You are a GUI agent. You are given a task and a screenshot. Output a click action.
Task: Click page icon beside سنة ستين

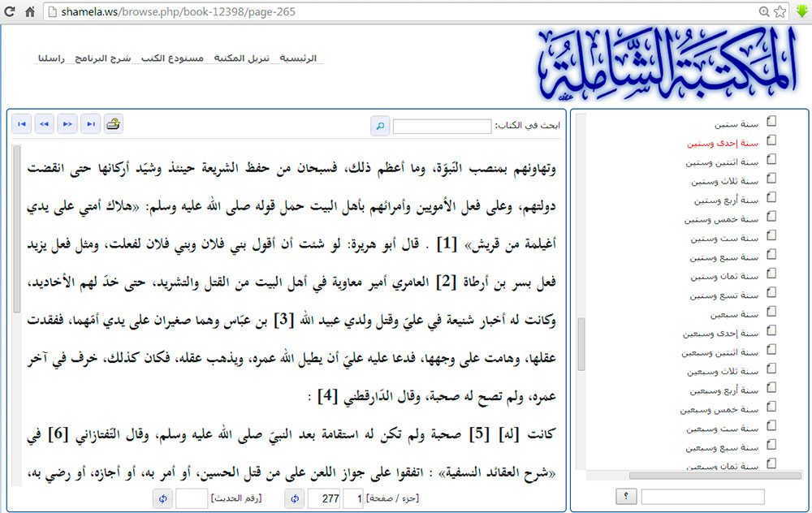(771, 121)
